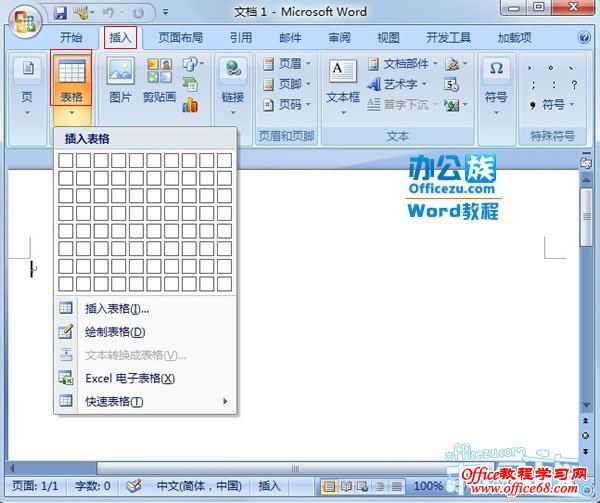Insert Date and Time icon
The image size is (600, 503).
click(x=452, y=85)
